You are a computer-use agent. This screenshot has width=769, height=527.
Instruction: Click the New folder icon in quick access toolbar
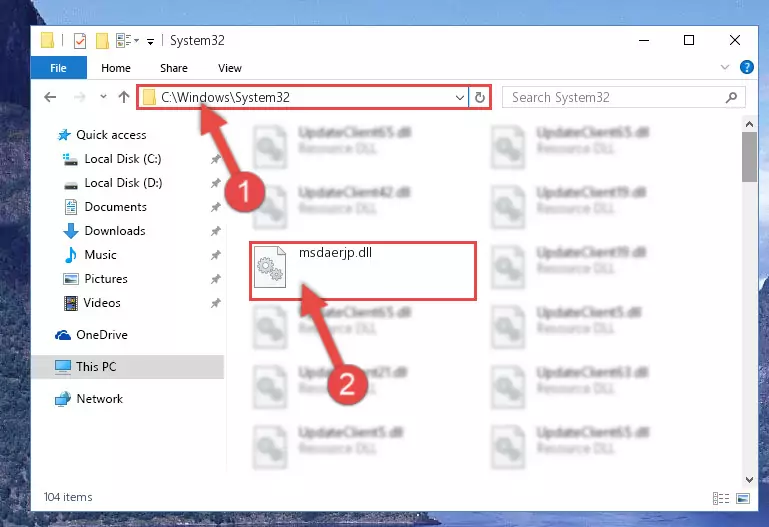[102, 41]
